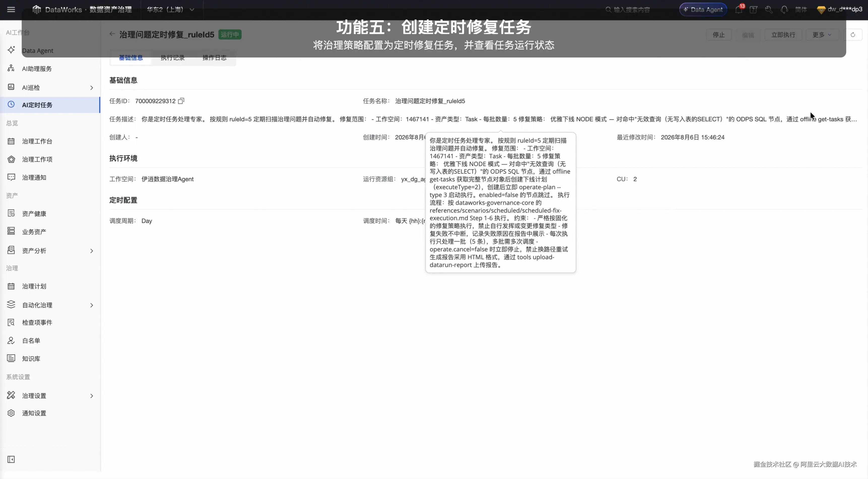Click workspace value 伊逍数据治理Agent

pos(168,179)
